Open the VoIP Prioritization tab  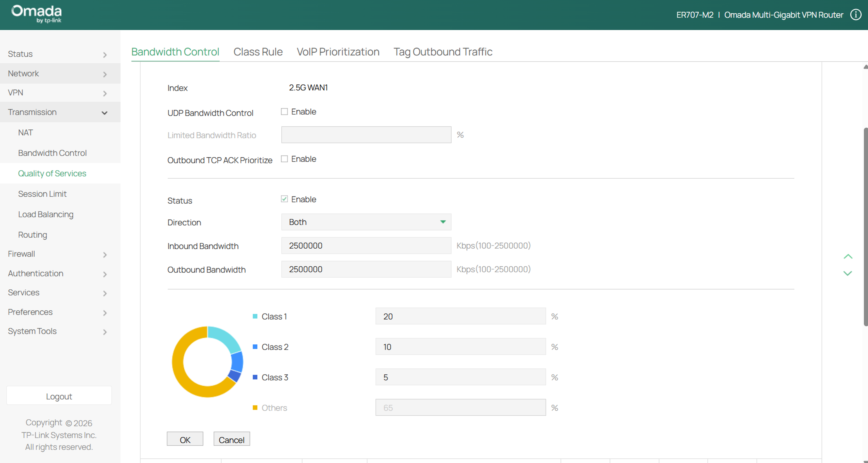pos(338,52)
